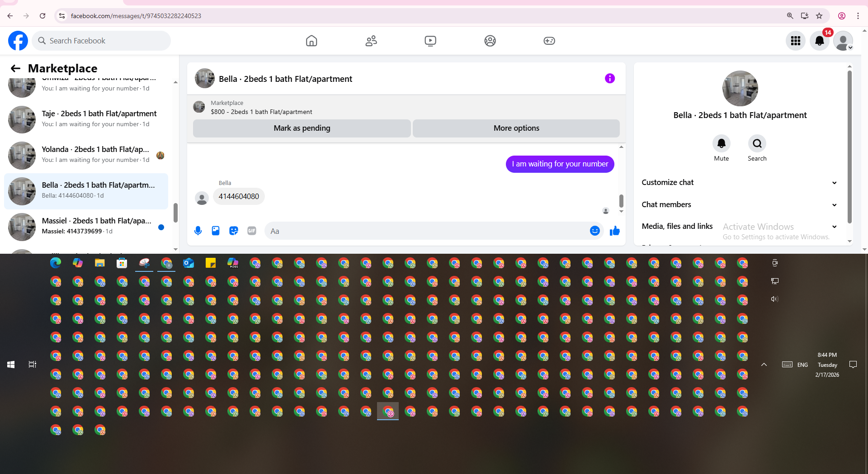Open the Video (Watch) icon
Image resolution: width=868 pixels, height=474 pixels.
(430, 41)
